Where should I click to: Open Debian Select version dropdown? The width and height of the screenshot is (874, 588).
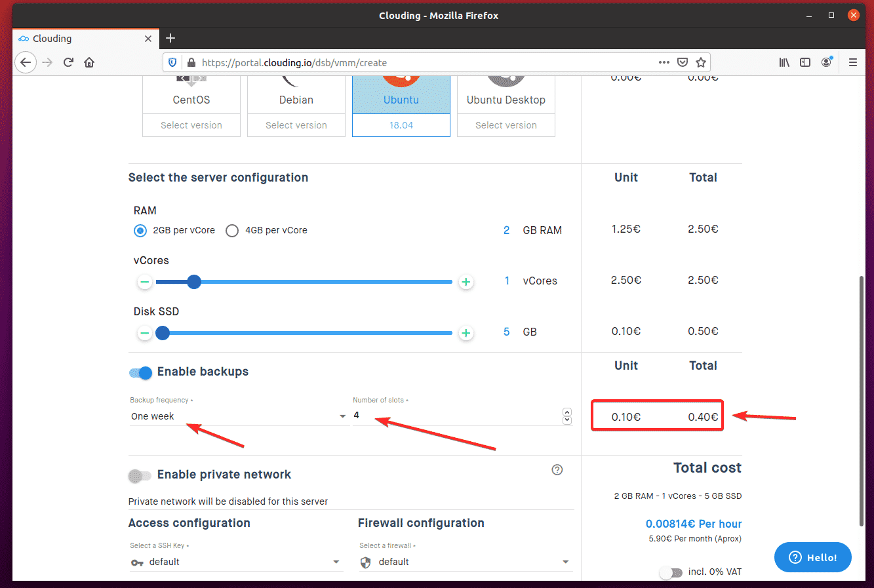(x=296, y=125)
